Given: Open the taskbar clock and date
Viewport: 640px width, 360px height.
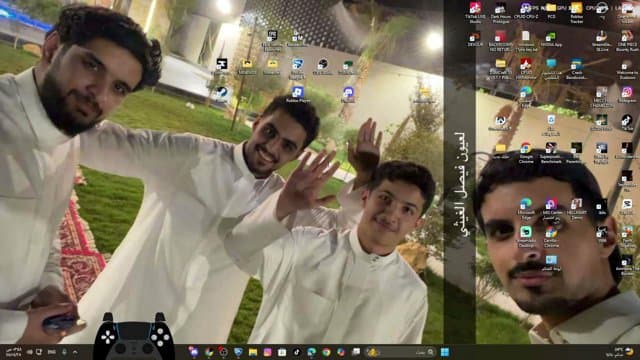Looking at the screenshot, I should click(x=13, y=352).
